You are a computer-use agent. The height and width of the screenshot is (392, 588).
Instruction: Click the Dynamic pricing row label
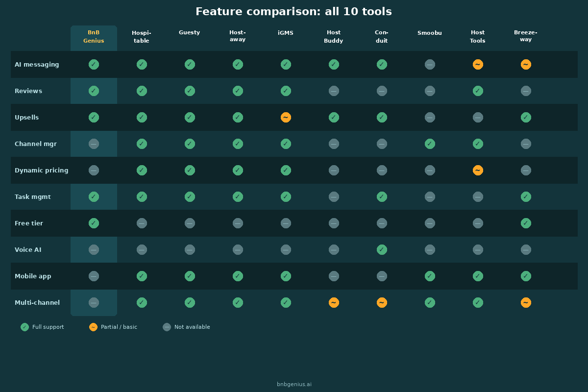click(42, 170)
